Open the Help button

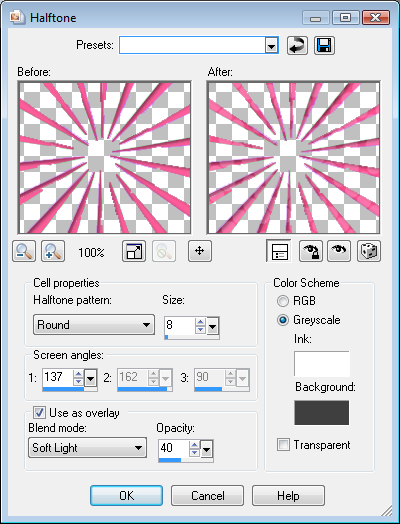coord(288,496)
